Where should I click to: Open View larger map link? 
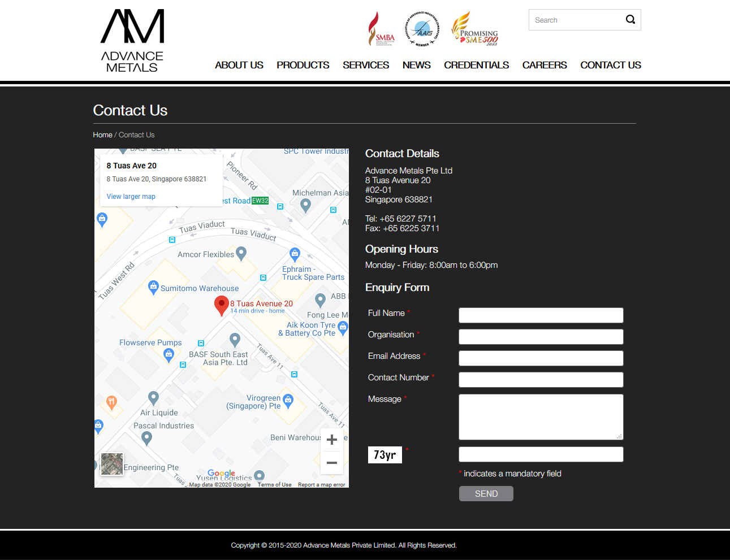(131, 197)
